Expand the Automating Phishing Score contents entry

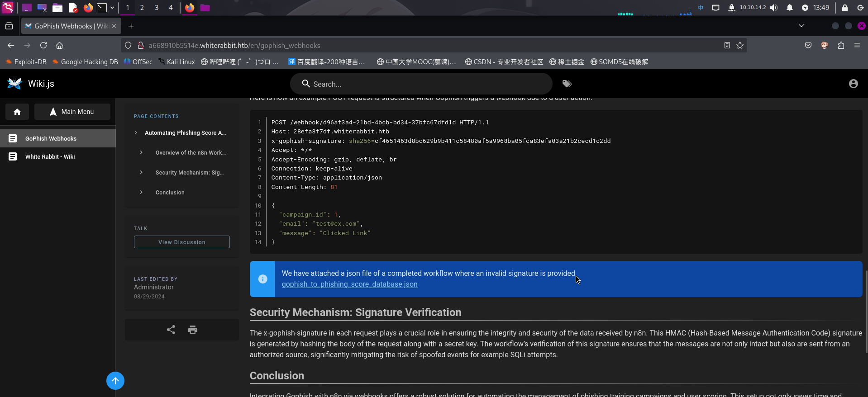pyautogui.click(x=181, y=132)
